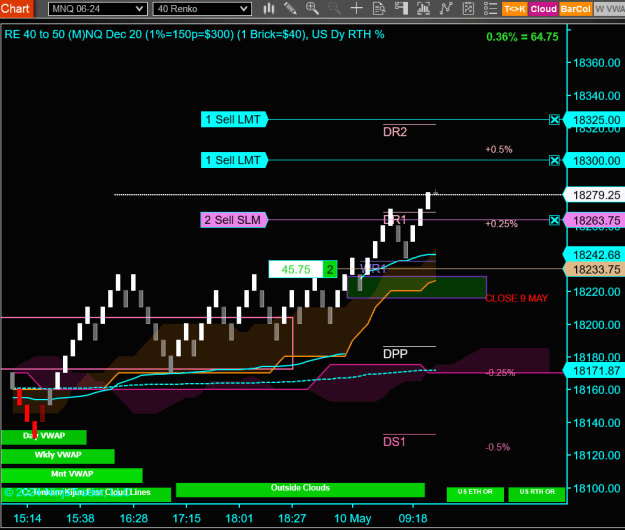Toggle the Outside Clouds green button
Screen dimensions: 625x530
coord(300,490)
